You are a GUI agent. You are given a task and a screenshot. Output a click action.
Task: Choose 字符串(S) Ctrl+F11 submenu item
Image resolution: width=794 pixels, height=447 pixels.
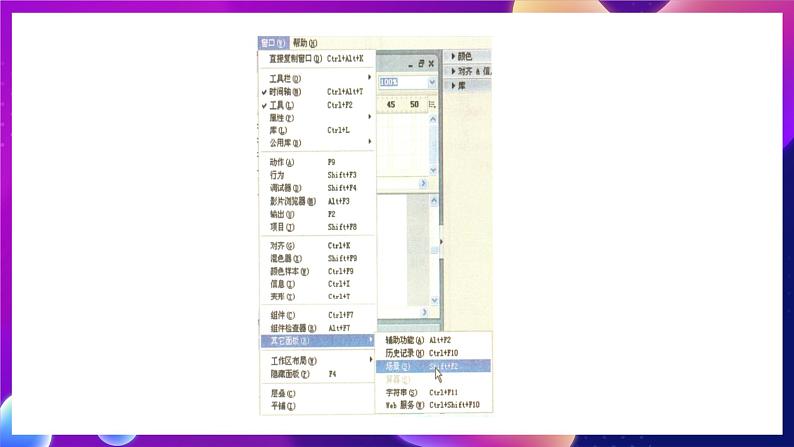[x=433, y=392]
